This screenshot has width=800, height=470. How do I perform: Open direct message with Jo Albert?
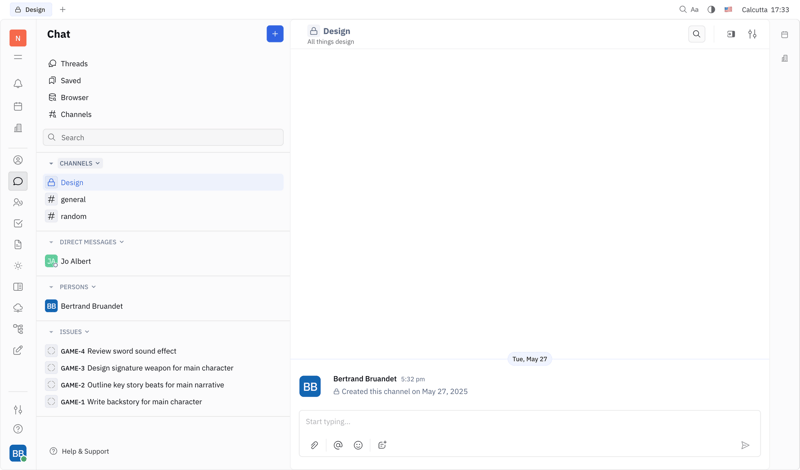pos(163,261)
